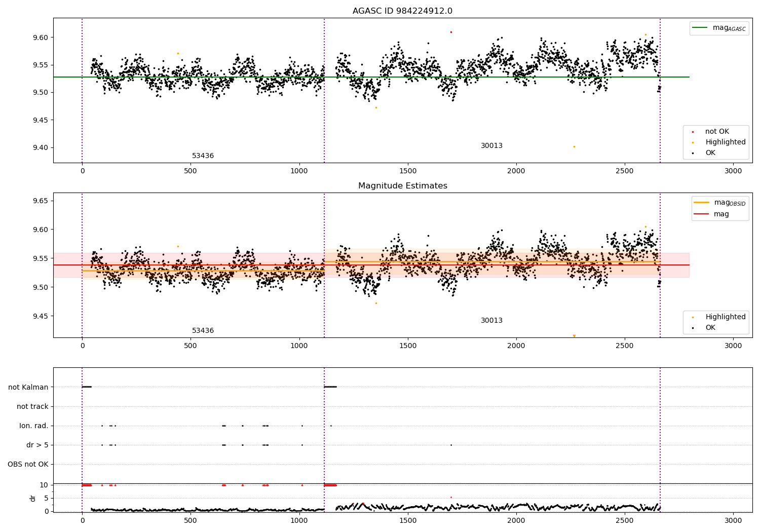Viewport: 760px width, 532px height.
Task: Click x-tick 2000 under middle plot
Action: [516, 346]
